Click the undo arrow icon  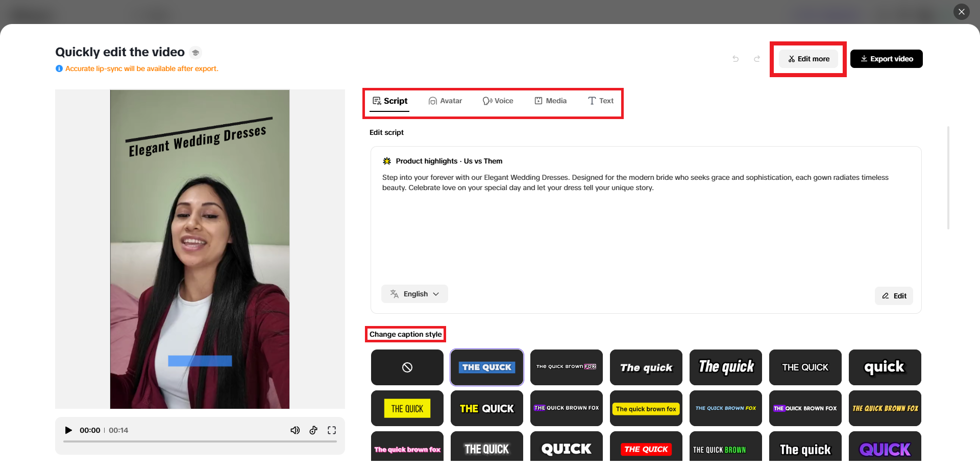coord(736,59)
